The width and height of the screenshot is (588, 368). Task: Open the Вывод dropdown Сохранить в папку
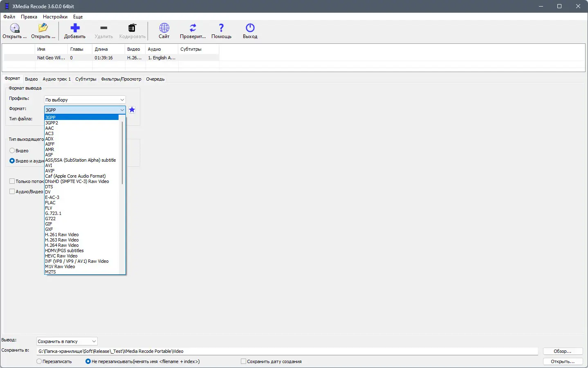coord(67,341)
